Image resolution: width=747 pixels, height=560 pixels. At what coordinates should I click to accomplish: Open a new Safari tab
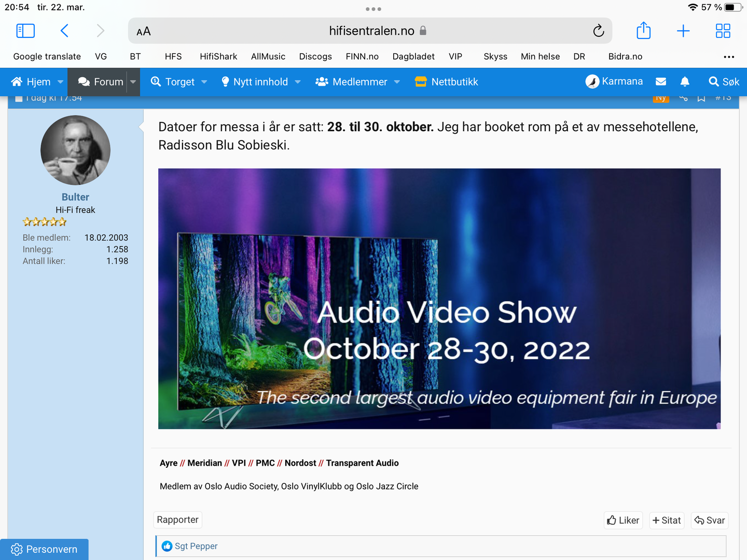tap(683, 31)
